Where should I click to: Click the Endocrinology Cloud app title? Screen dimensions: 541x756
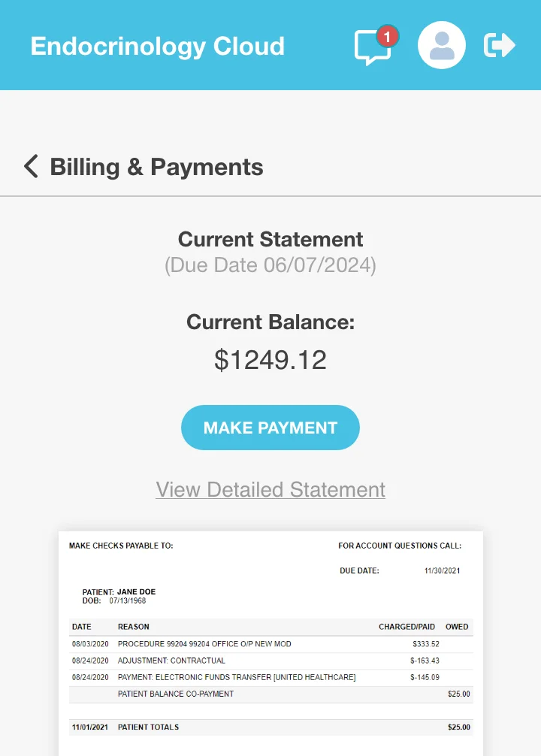tap(158, 46)
